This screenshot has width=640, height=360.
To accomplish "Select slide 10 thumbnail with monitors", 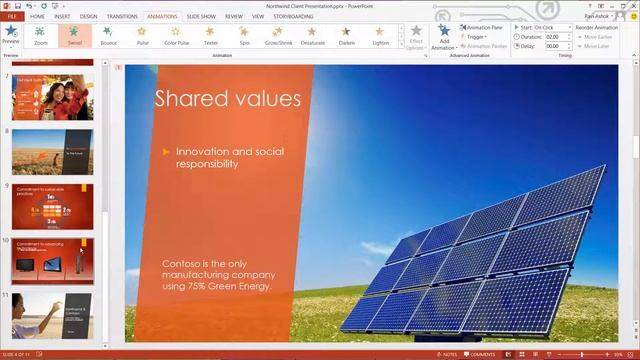I will tap(53, 261).
